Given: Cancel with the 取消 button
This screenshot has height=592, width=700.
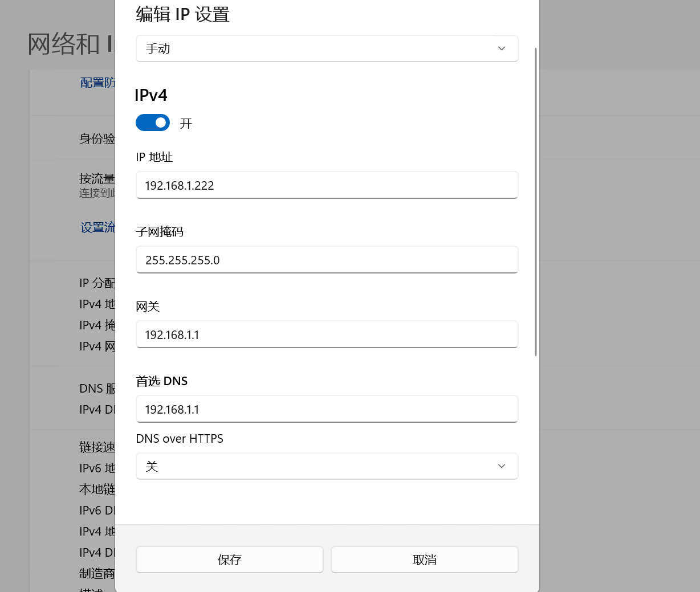Looking at the screenshot, I should point(424,560).
